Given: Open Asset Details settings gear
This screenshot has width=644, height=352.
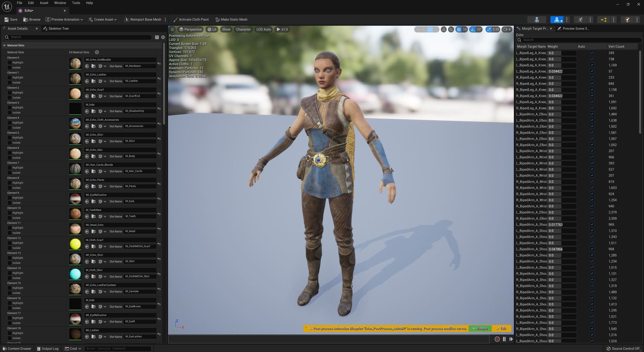Looking at the screenshot, I should point(163,37).
